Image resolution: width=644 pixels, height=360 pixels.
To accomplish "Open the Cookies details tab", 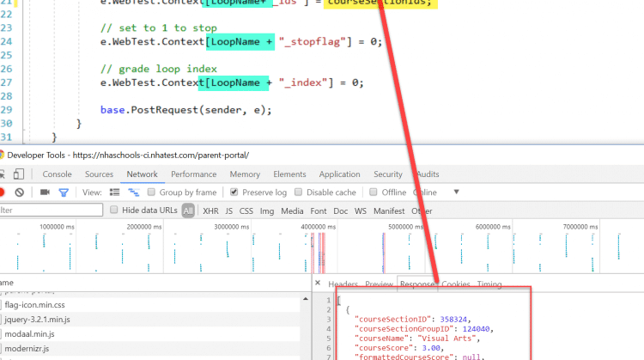I will (455, 284).
